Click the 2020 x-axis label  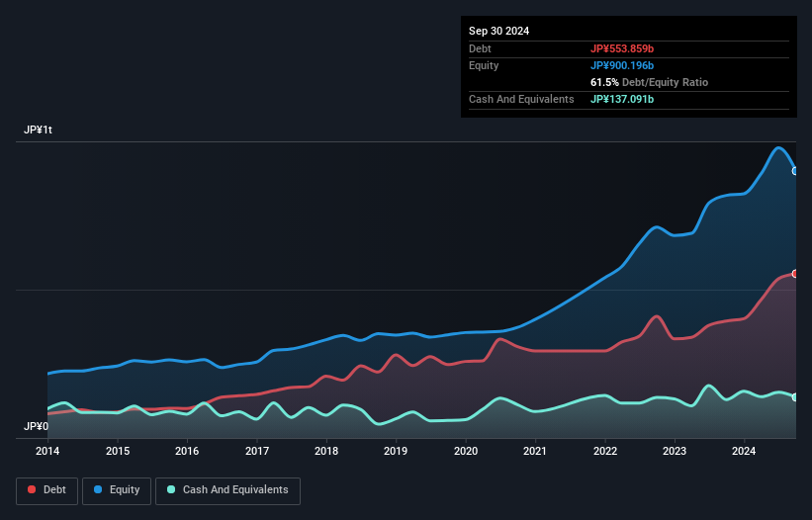pyautogui.click(x=466, y=451)
